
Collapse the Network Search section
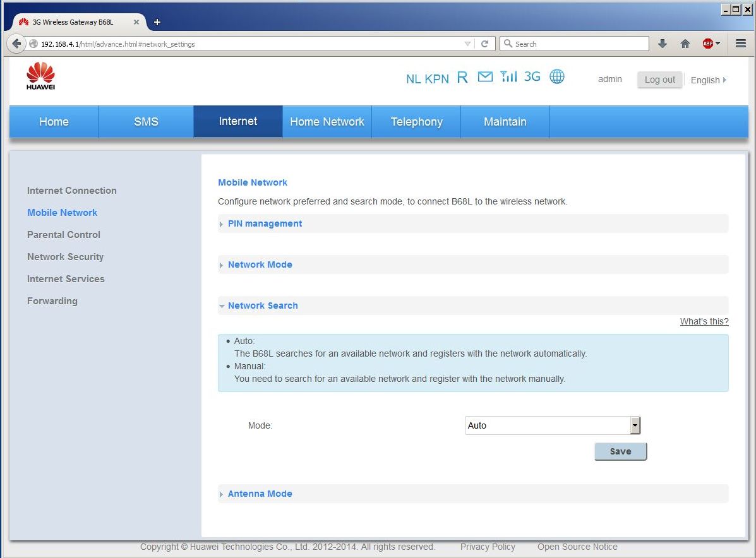pyautogui.click(x=473, y=306)
